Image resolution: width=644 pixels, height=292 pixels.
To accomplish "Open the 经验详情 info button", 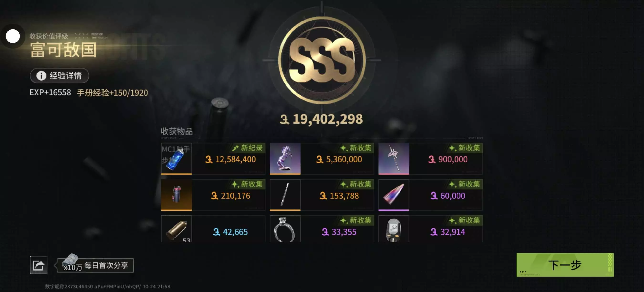I will (59, 75).
